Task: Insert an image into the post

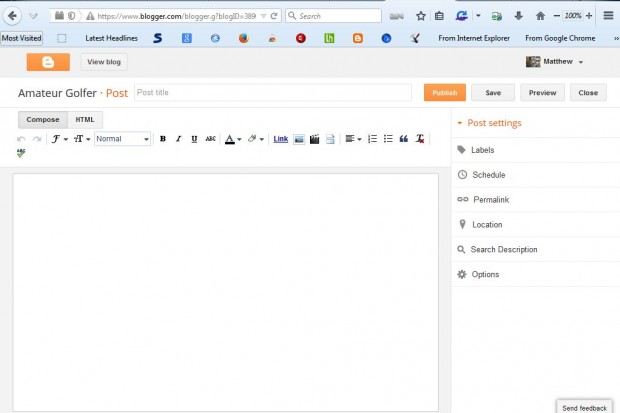Action: 299,139
